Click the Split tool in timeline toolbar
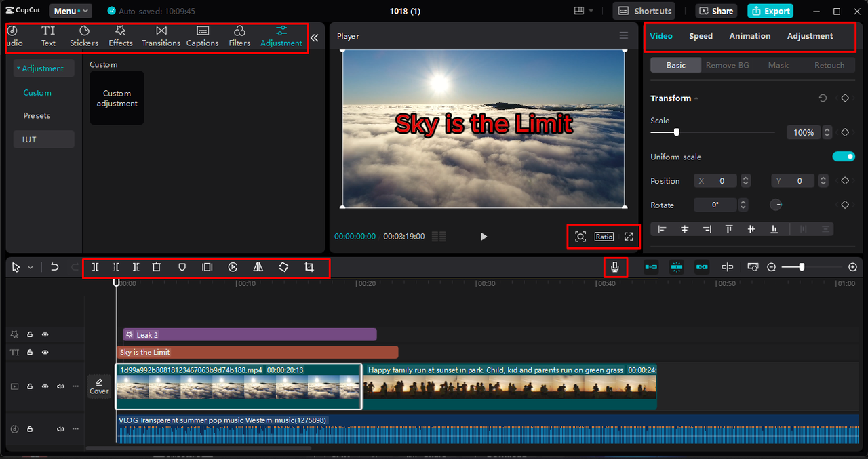Screen dimensions: 868x459 95,267
